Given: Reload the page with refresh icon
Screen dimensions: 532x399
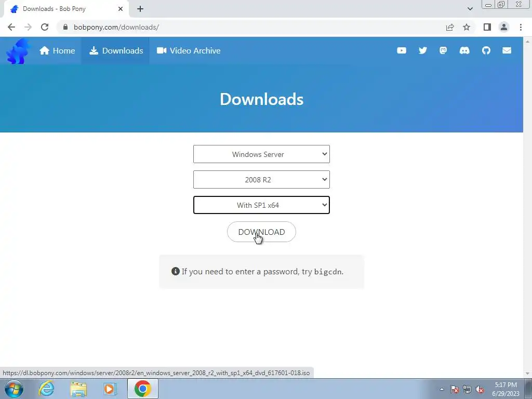Looking at the screenshot, I should 45,27.
